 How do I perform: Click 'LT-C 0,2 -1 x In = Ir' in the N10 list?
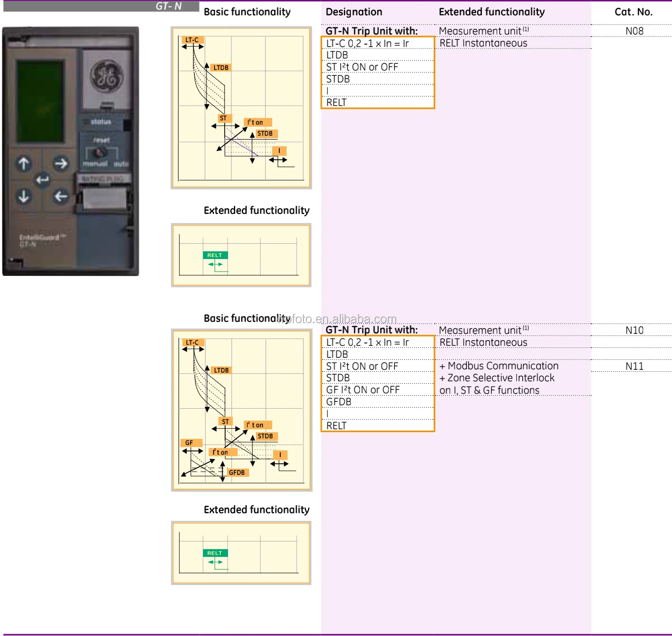point(368,342)
